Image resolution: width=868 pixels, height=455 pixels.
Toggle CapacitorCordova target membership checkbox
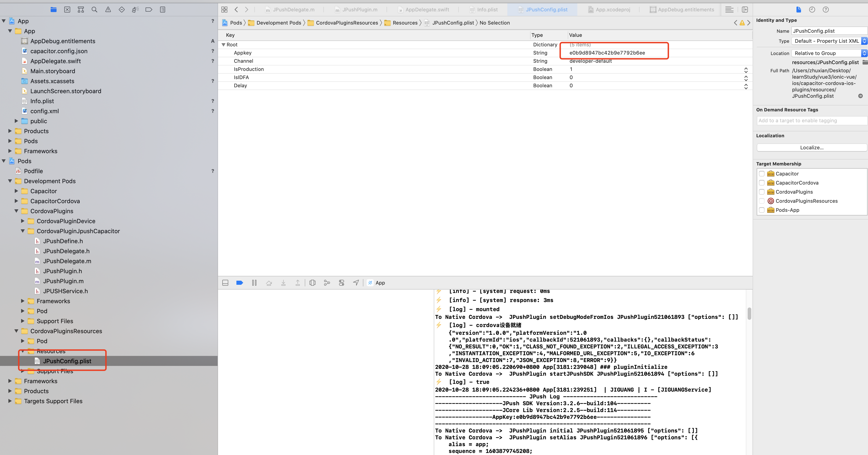pos(761,183)
